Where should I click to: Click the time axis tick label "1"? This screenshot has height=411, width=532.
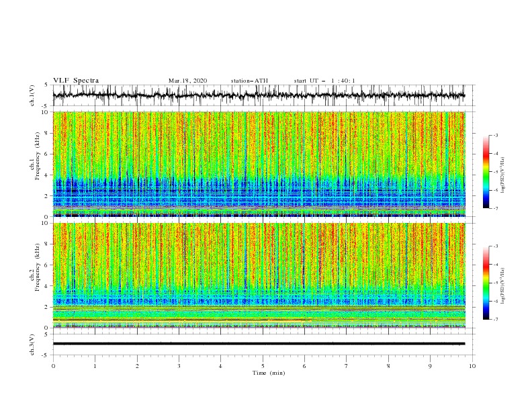95,366
